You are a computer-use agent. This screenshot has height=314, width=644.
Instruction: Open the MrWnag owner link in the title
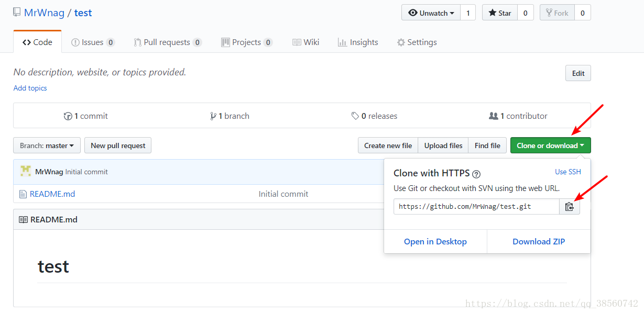44,13
